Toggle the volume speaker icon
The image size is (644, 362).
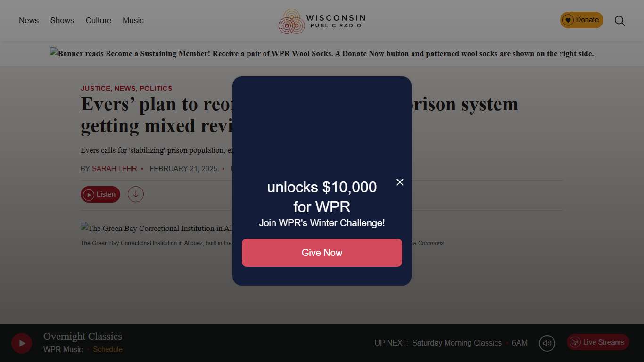pos(547,343)
